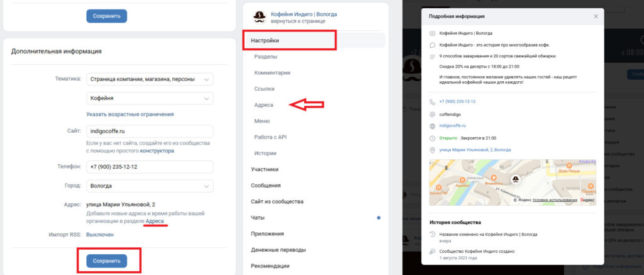
Task: Open Участники section
Action: 265,169
